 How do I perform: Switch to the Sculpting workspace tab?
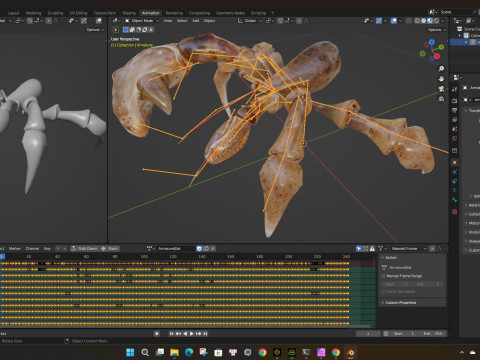[x=55, y=13]
